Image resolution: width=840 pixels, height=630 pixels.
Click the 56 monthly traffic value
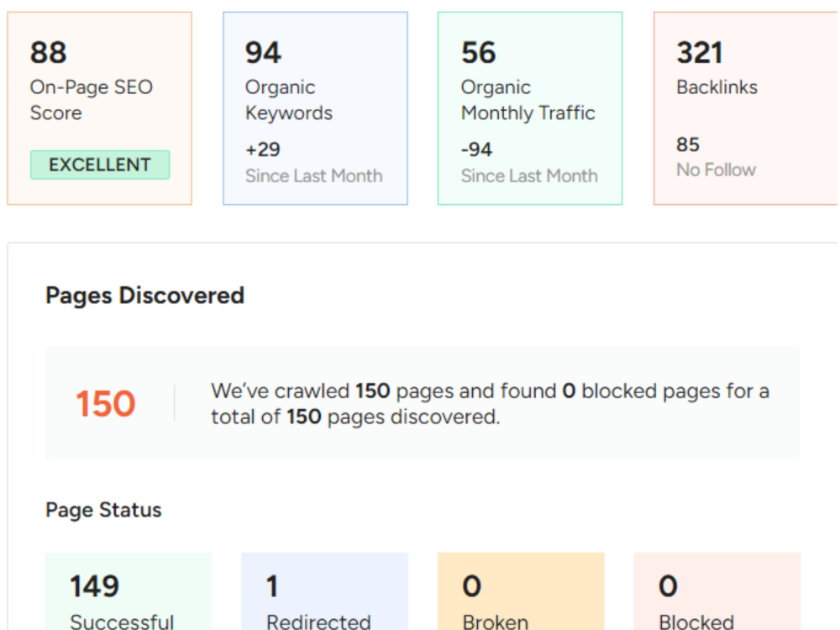pos(479,52)
